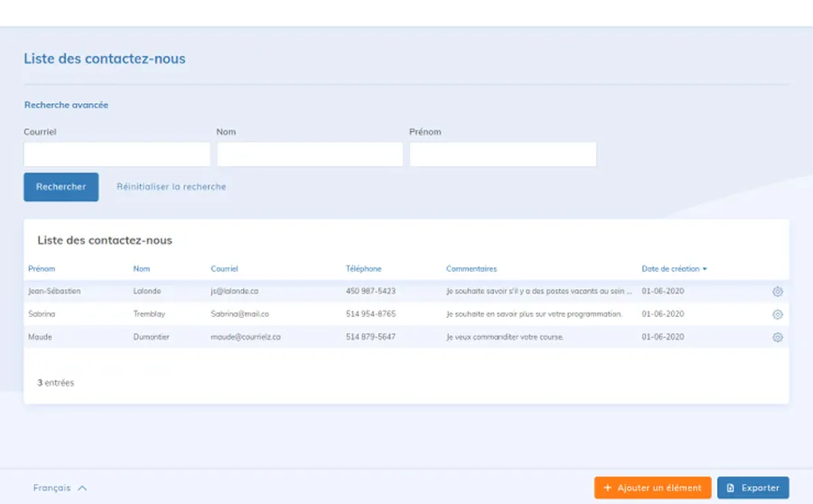
Task: Click Réinitialiser la recherche link
Action: pyautogui.click(x=171, y=187)
